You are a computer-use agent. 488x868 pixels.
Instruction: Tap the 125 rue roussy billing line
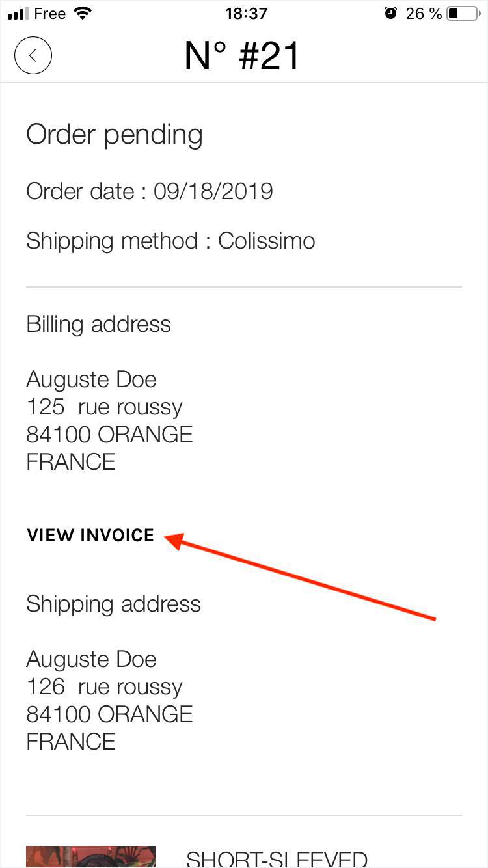[x=104, y=407]
